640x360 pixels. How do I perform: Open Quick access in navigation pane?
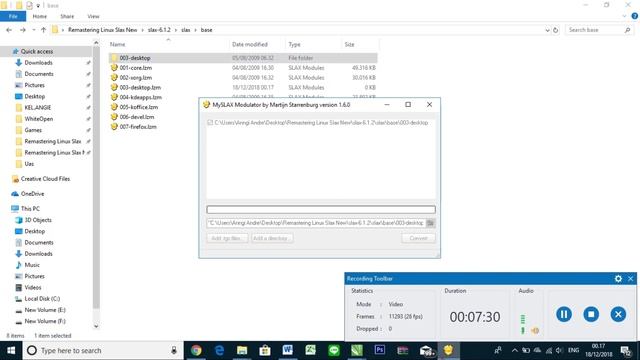coord(37,51)
